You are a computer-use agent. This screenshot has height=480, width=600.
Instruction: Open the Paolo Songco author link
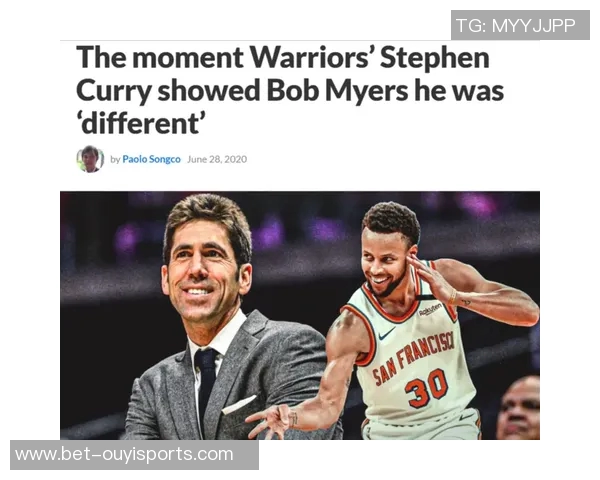pyautogui.click(x=152, y=159)
